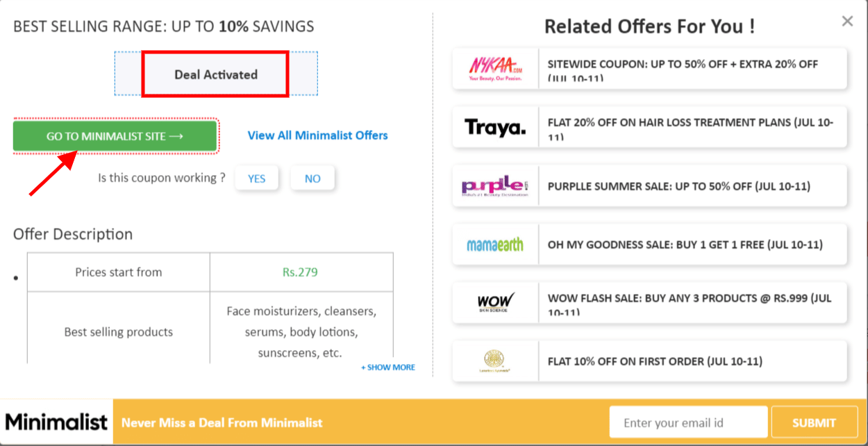Click the GO TO MINIMALIST SITE button
The width and height of the screenshot is (868, 446).
115,135
